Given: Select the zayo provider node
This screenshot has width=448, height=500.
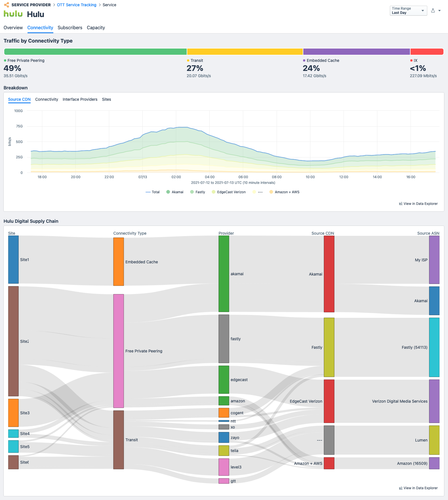Looking at the screenshot, I should pyautogui.click(x=224, y=437).
